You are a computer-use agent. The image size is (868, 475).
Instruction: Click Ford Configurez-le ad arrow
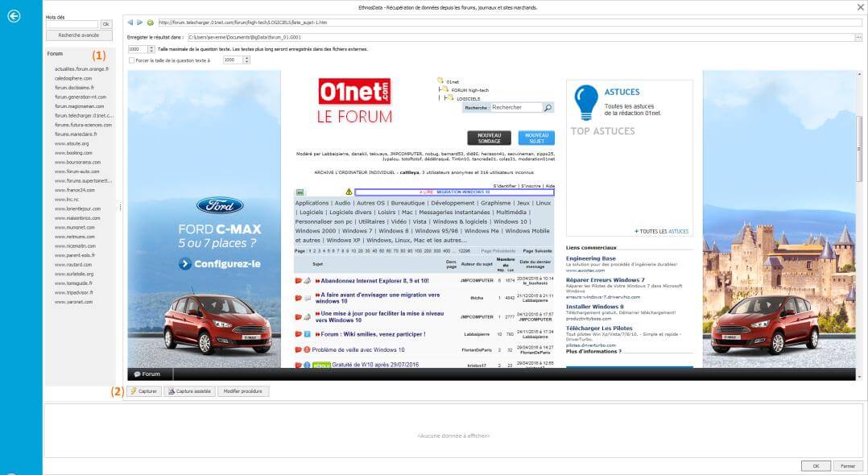[185, 264]
